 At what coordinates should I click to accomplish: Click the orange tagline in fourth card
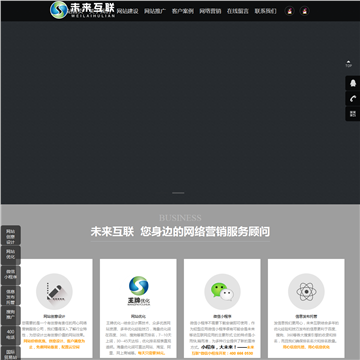[x=306, y=347]
